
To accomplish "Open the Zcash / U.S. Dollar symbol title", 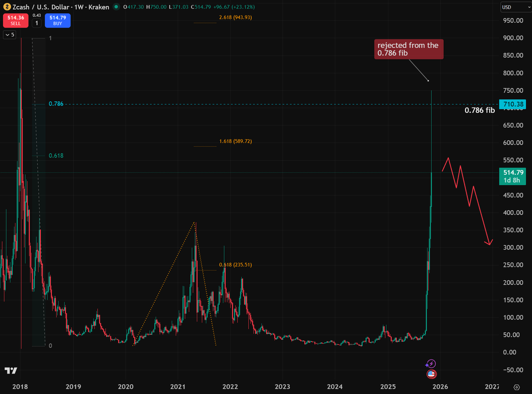I will (x=61, y=7).
